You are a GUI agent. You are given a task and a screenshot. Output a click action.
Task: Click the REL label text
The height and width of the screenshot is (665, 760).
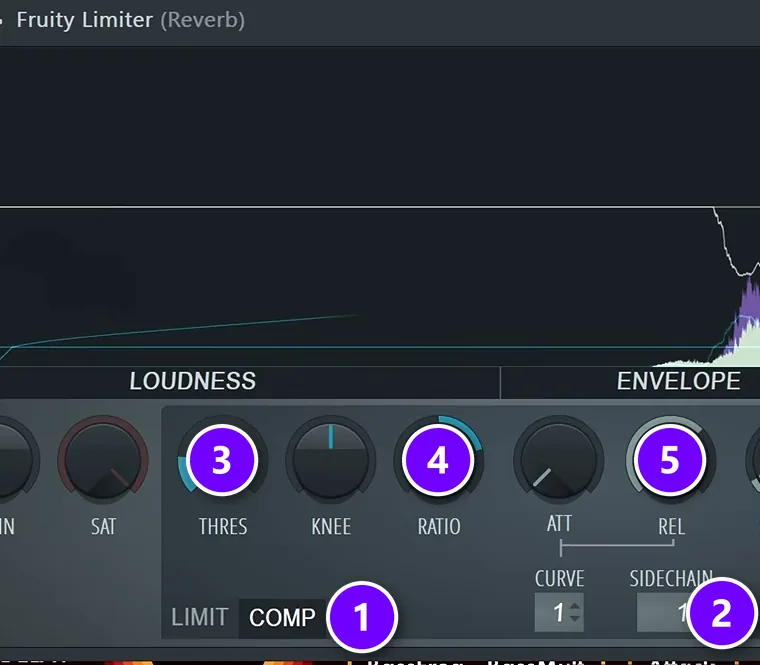tap(671, 526)
